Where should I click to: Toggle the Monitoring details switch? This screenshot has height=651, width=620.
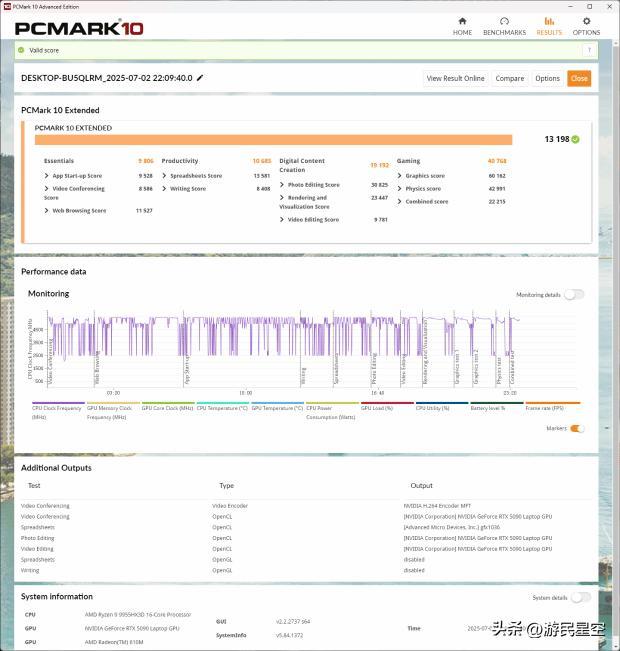click(x=575, y=295)
